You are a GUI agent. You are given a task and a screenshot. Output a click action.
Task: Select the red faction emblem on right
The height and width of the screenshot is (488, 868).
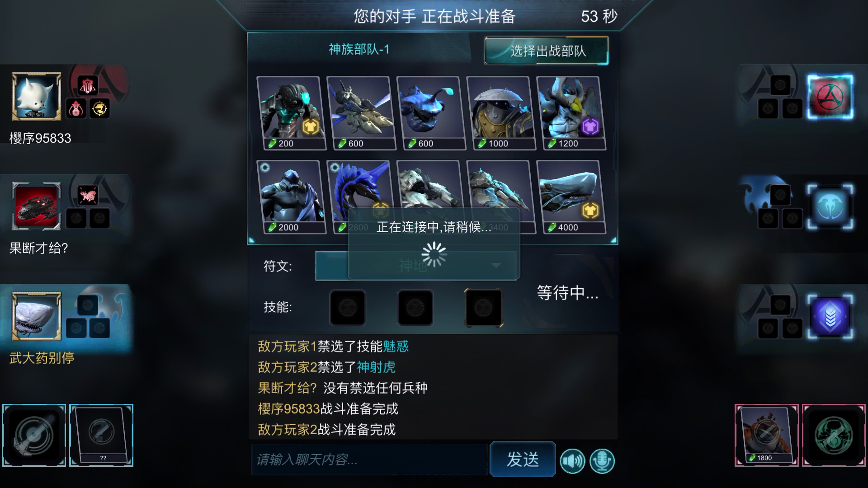pyautogui.click(x=830, y=97)
